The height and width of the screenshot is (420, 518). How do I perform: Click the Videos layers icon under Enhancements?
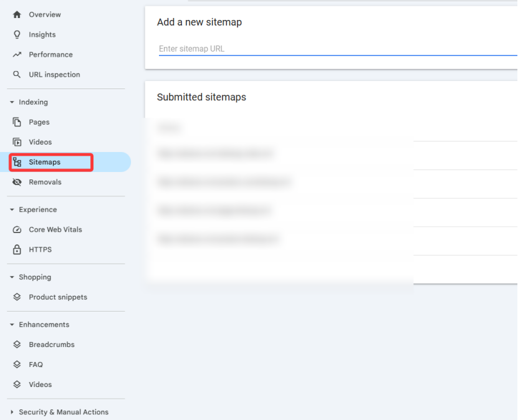tap(17, 384)
